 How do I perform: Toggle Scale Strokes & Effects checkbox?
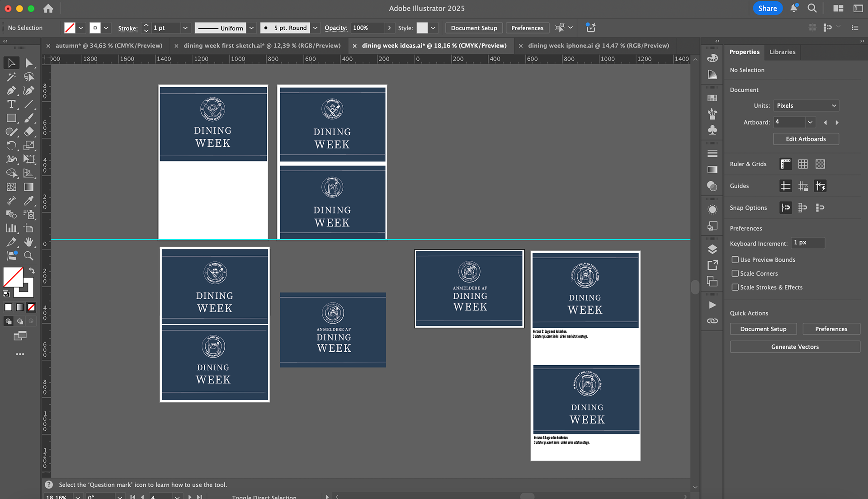click(735, 287)
